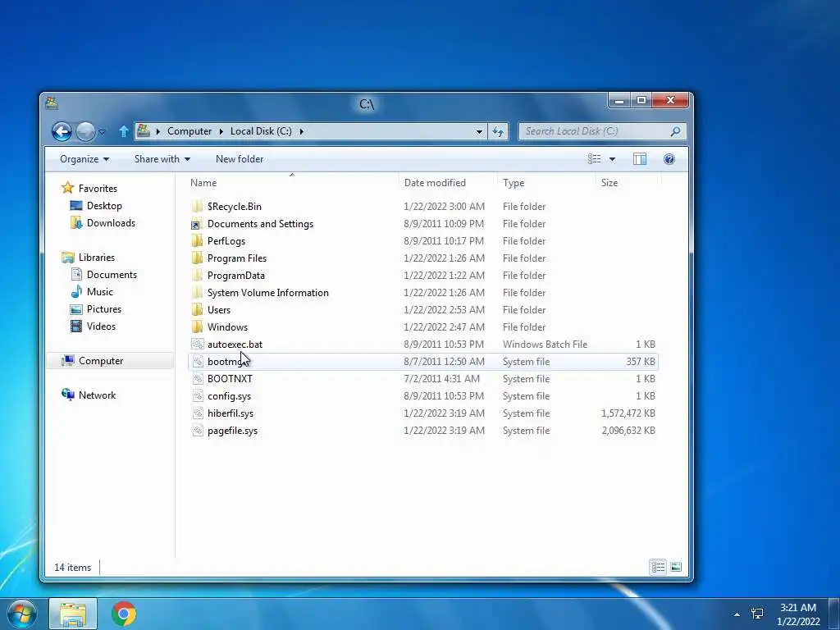This screenshot has height=630, width=840.
Task: Select Favorites in the navigation pane
Action: 98,189
